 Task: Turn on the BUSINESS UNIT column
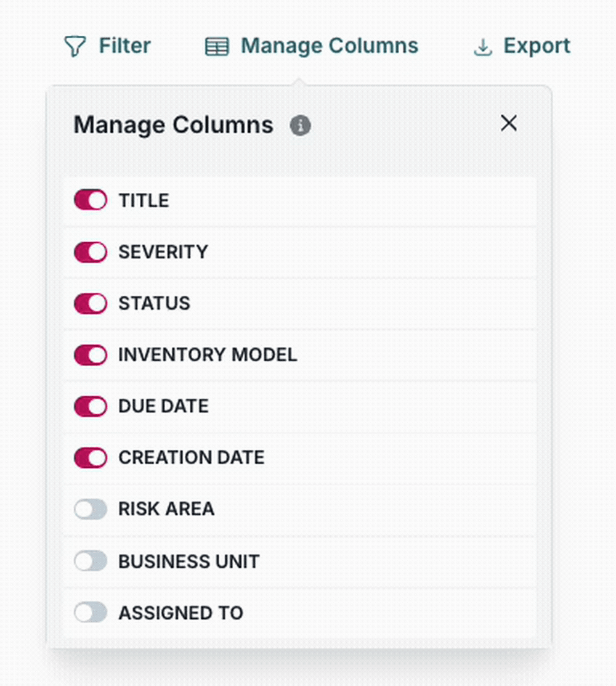(x=90, y=561)
